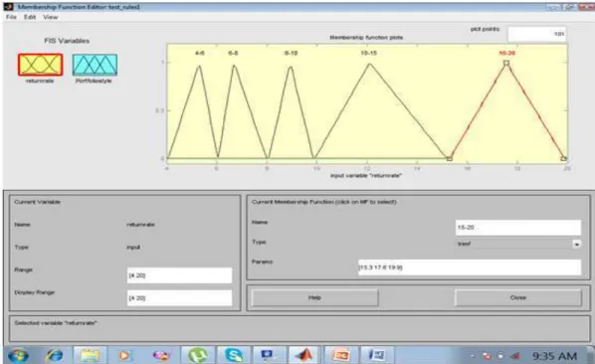Image resolution: width=595 pixels, height=364 pixels.
Task: Open the membership function Type dropdown
Action: [518, 244]
